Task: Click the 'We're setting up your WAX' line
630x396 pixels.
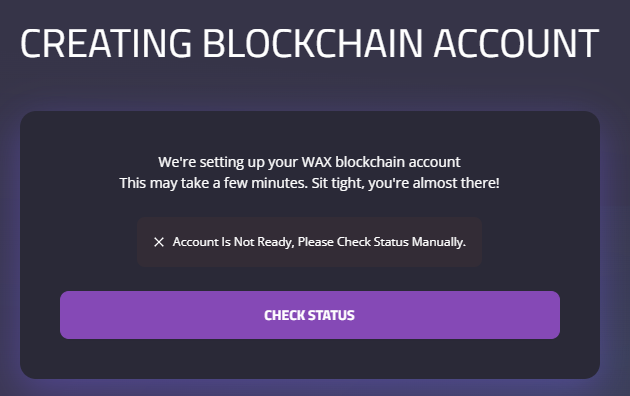Action: (x=309, y=162)
